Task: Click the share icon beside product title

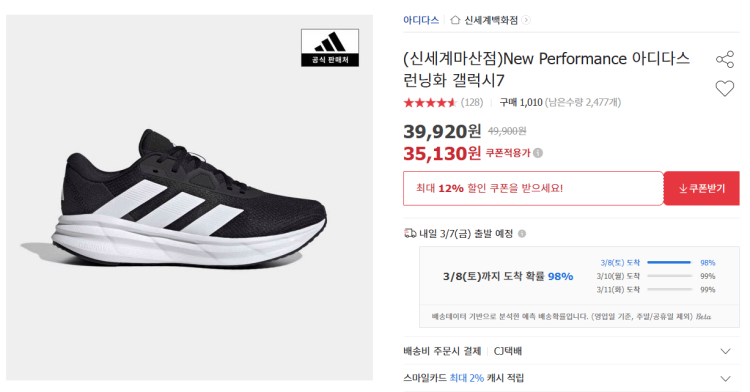Action: coord(725,59)
